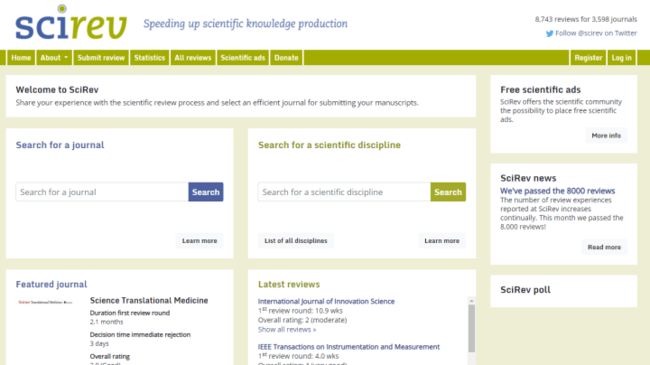Viewport: 650px width, 365px height.
Task: Expand the About dropdown menu
Action: 54,58
